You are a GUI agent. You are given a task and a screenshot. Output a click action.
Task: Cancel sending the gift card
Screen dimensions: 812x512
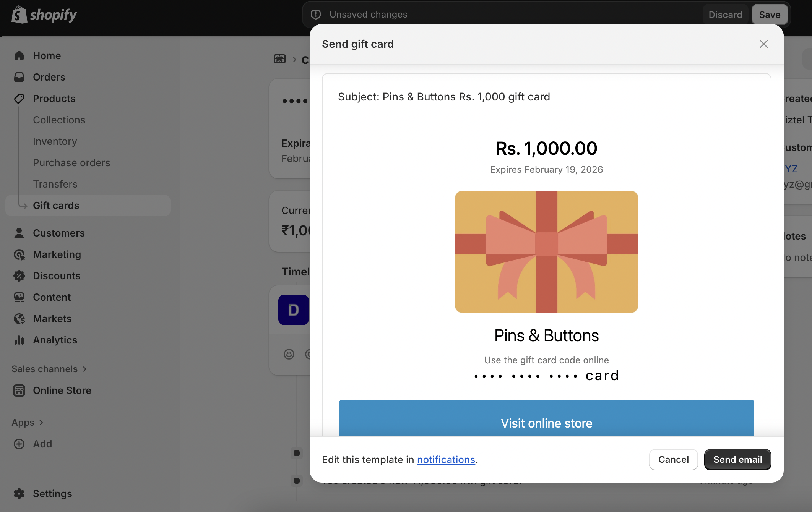673,460
